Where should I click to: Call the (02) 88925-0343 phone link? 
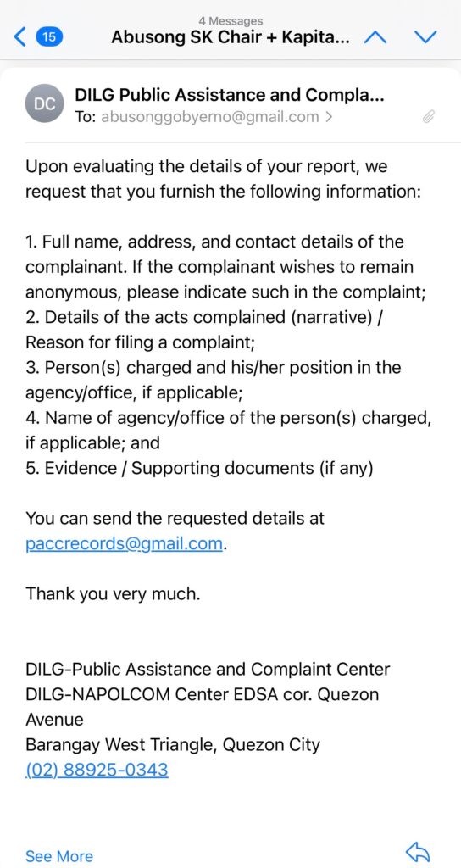[x=97, y=770]
